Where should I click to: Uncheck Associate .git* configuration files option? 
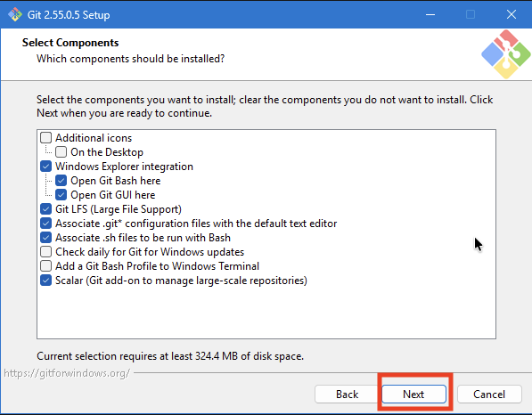[45, 224]
